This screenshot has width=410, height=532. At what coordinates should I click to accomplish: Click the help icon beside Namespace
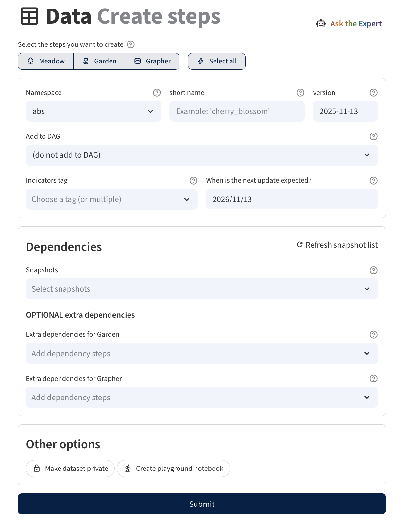157,93
